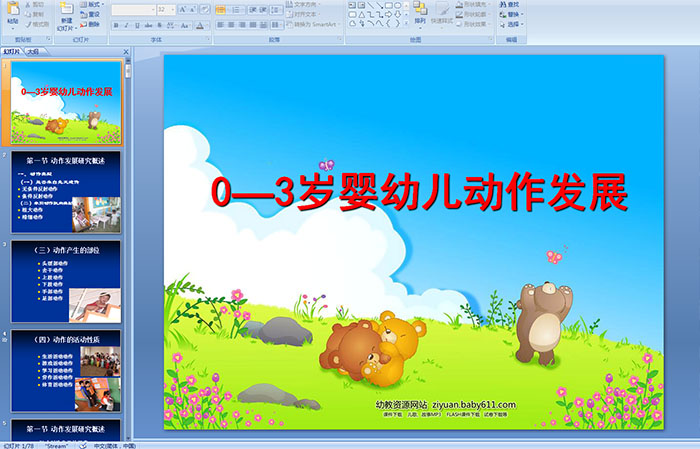Activate the Format Painter brush
This screenshot has width=700, height=449.
tap(37, 24)
